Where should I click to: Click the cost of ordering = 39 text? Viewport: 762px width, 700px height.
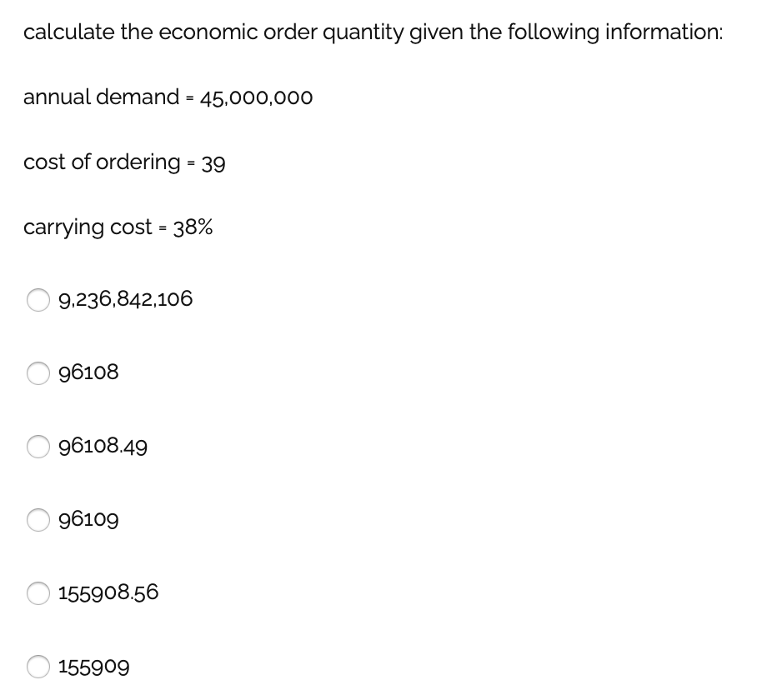click(x=123, y=162)
